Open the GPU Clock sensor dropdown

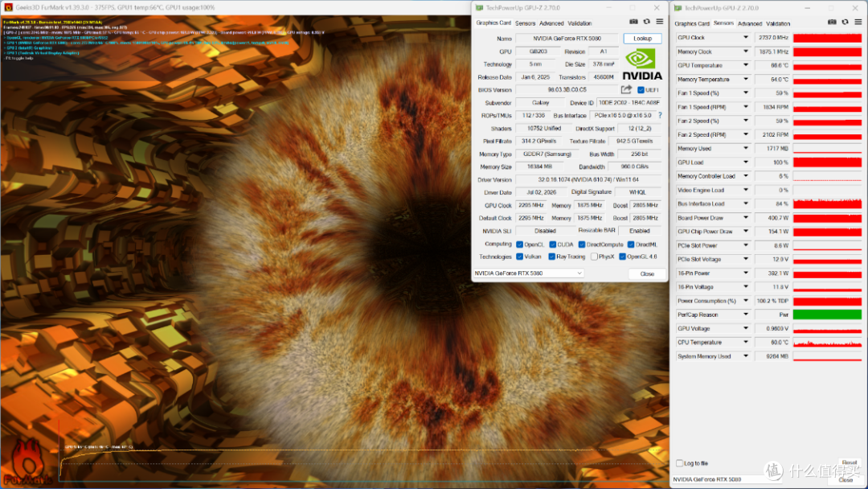tap(746, 38)
